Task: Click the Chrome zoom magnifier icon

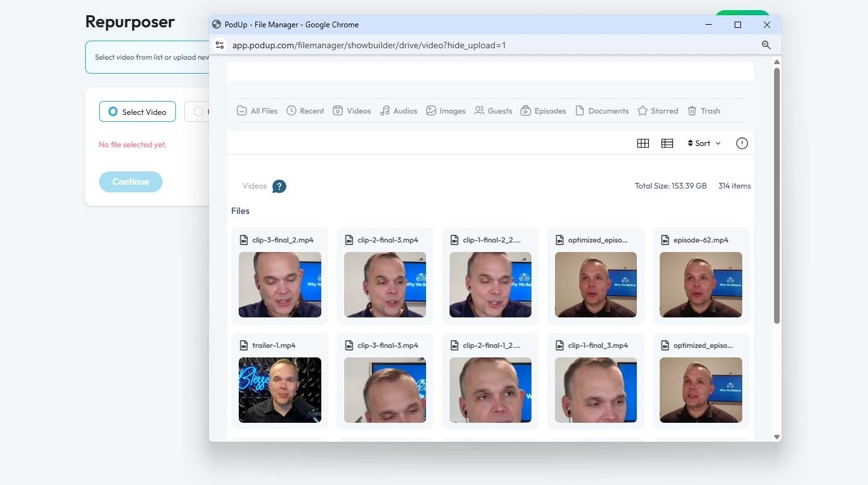Action: point(766,45)
